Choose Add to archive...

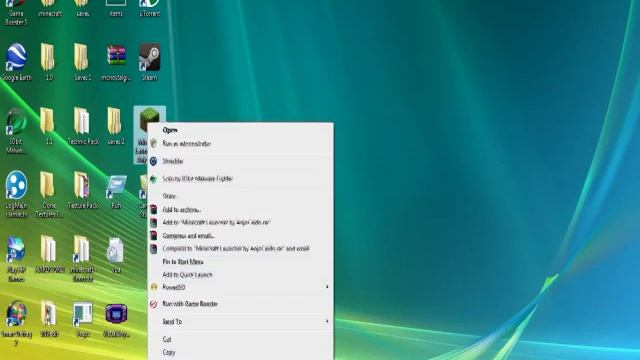[240, 210]
